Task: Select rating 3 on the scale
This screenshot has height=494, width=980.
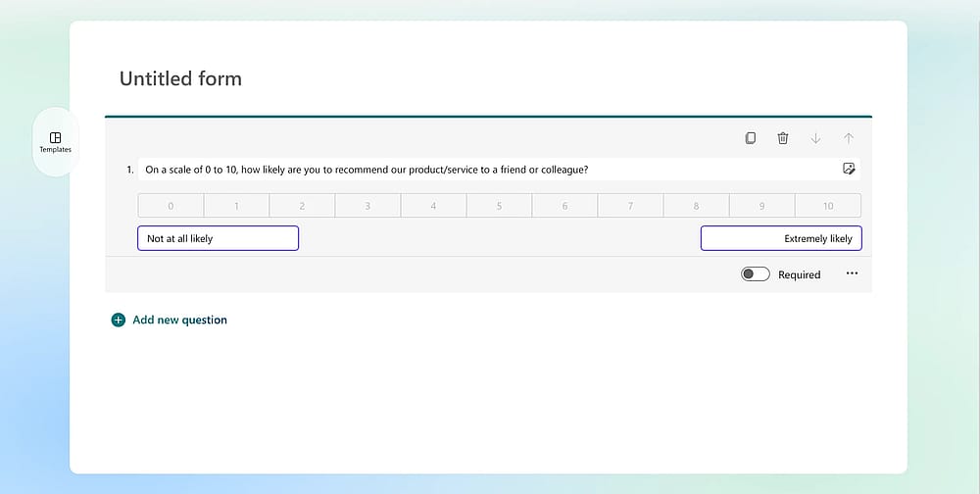Action: pyautogui.click(x=367, y=206)
